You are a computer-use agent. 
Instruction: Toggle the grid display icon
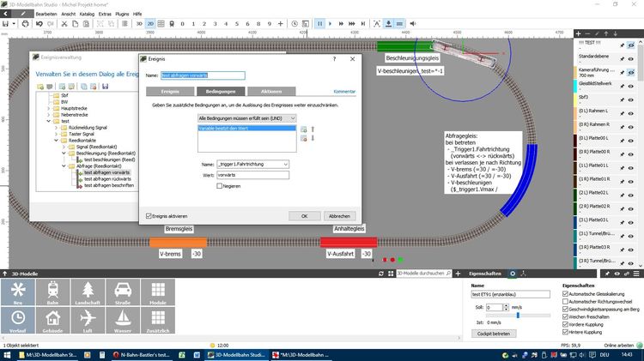pos(161,24)
